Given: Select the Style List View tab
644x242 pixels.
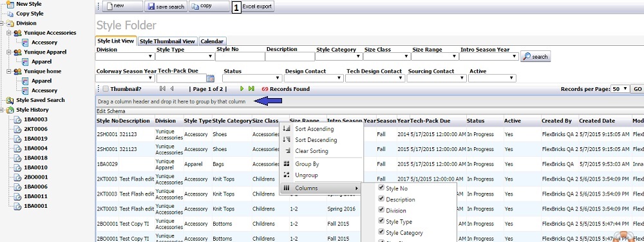Looking at the screenshot, I should pyautogui.click(x=116, y=41).
